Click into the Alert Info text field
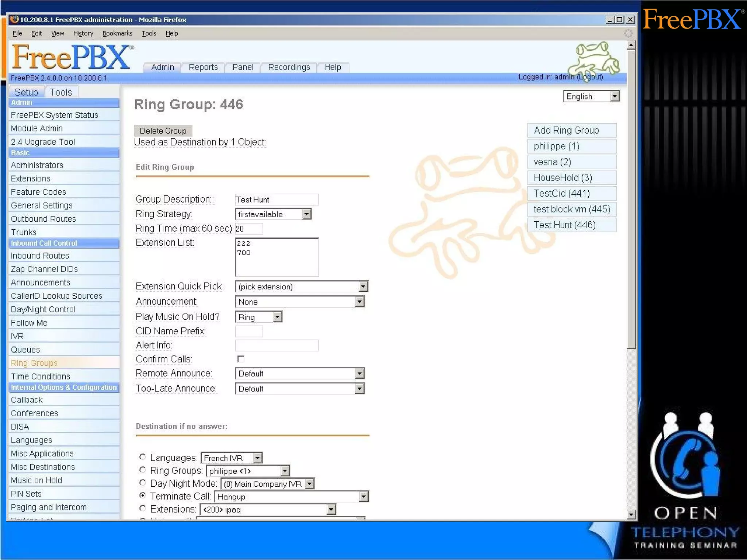The height and width of the screenshot is (560, 747). pyautogui.click(x=276, y=346)
